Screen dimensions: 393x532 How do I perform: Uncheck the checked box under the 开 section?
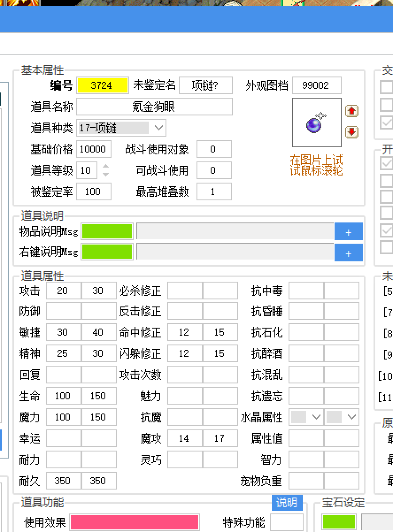point(386,163)
